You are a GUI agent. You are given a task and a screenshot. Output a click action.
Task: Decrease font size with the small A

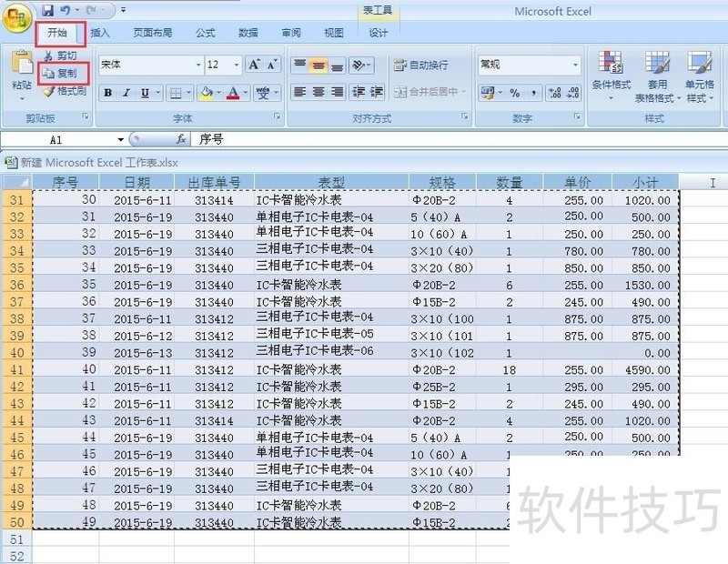click(272, 65)
